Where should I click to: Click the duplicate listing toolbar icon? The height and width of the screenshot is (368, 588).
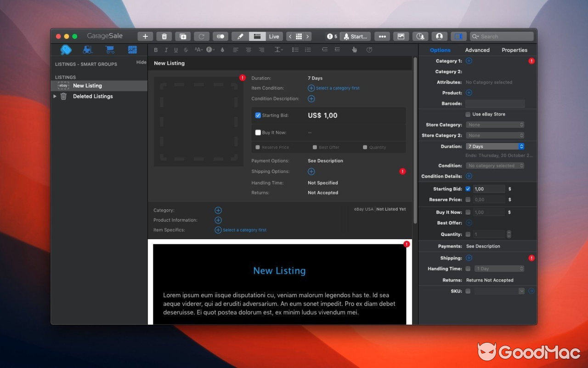183,36
